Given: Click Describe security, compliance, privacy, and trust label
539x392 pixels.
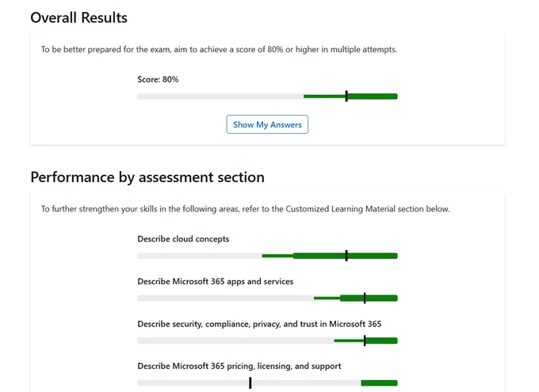Looking at the screenshot, I should (259, 324).
